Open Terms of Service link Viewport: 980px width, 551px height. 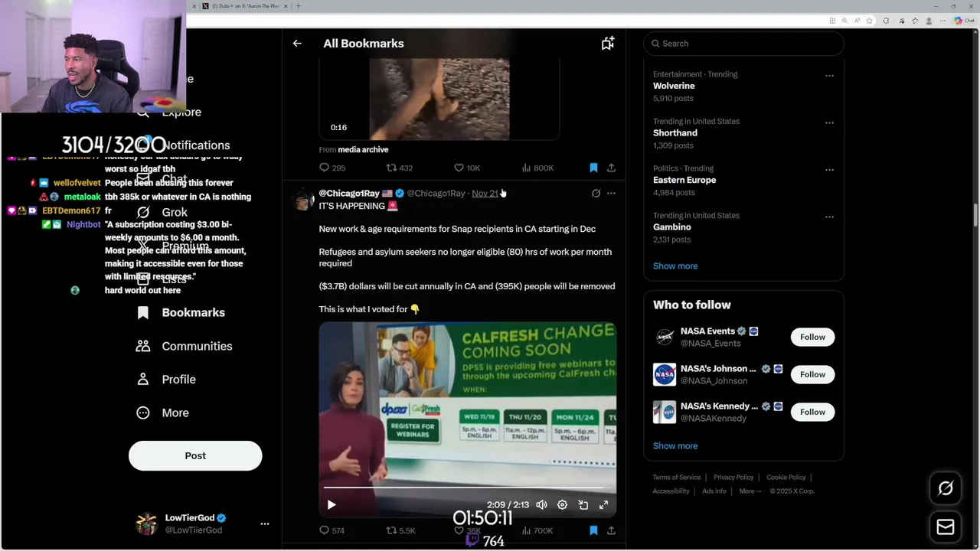677,478
